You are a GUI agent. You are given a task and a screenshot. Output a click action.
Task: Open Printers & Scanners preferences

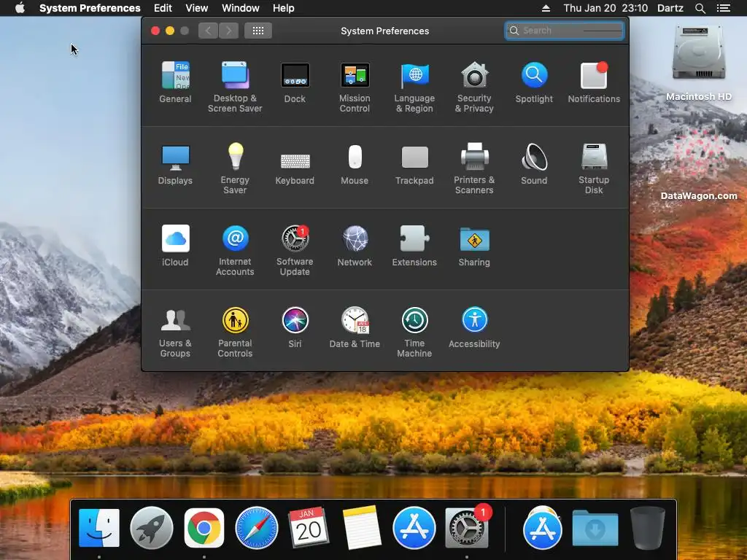tap(474, 168)
